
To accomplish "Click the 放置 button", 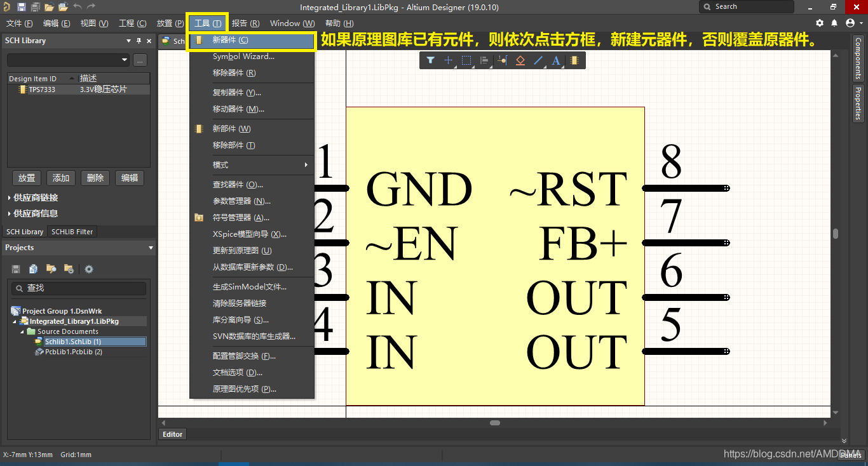I will (27, 178).
